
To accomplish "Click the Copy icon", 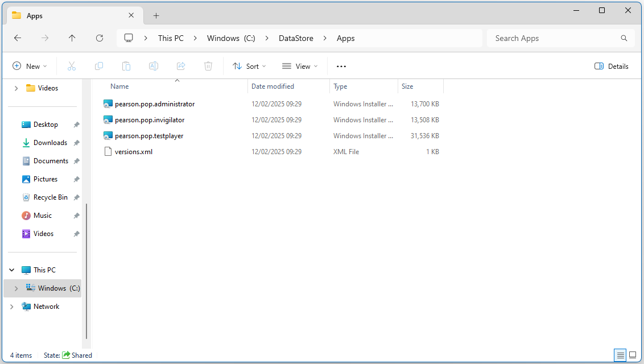I will click(x=99, y=66).
